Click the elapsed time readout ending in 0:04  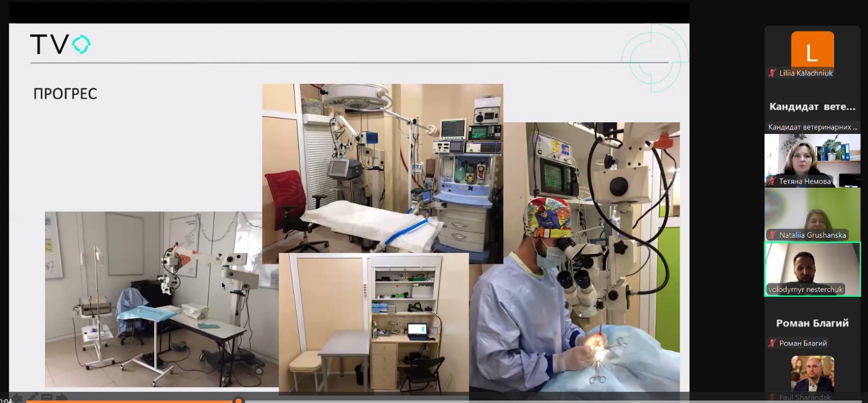[x=6, y=401]
